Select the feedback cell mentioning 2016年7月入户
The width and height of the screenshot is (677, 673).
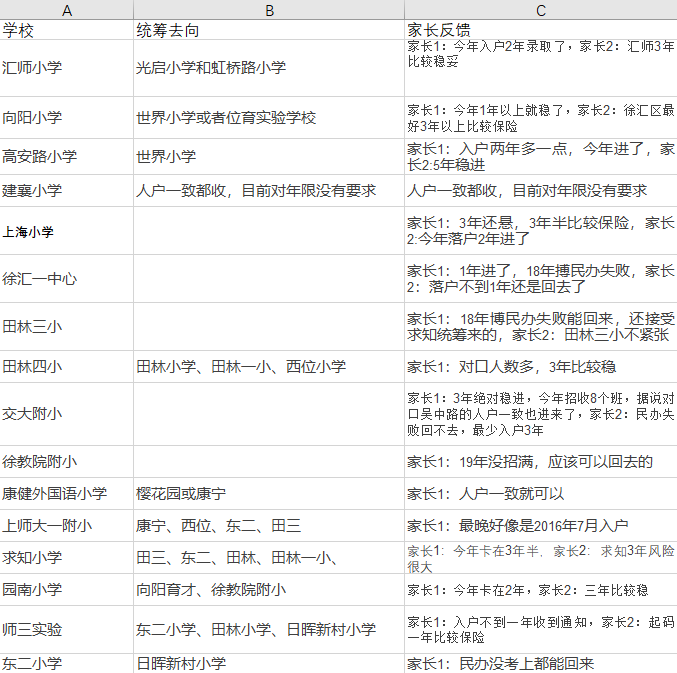point(541,525)
